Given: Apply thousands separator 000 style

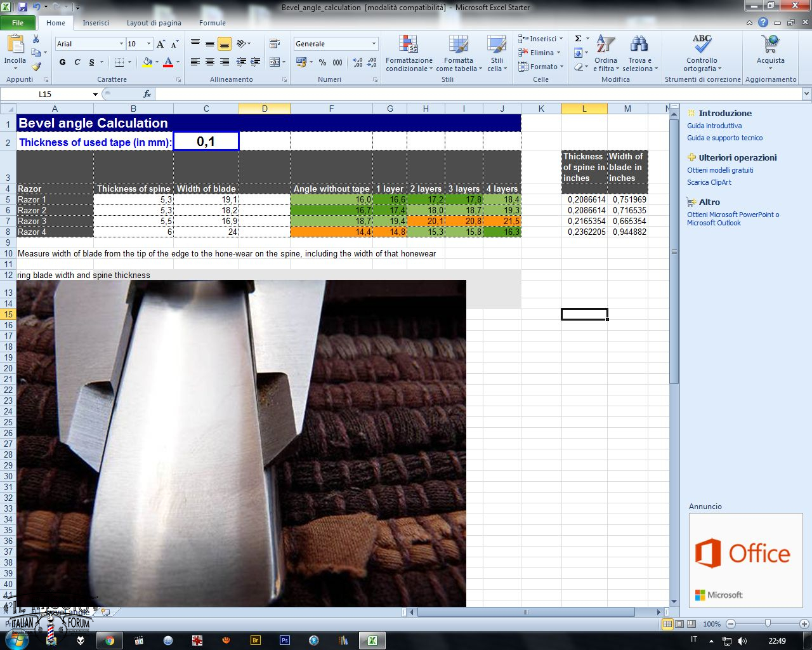Looking at the screenshot, I should [x=337, y=62].
